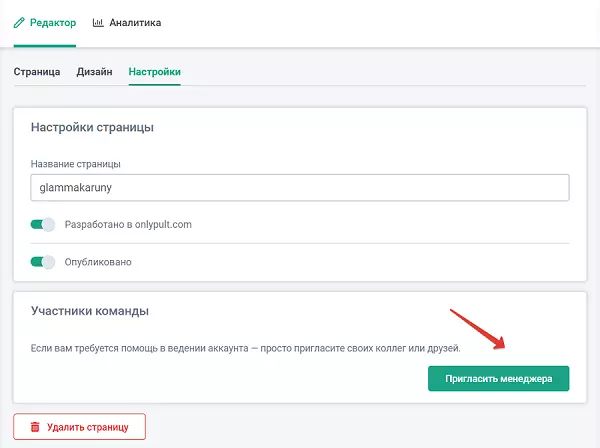Viewport: 600px width, 448px height.
Task: Turn off the Опубликовано switch
Action: 42,262
